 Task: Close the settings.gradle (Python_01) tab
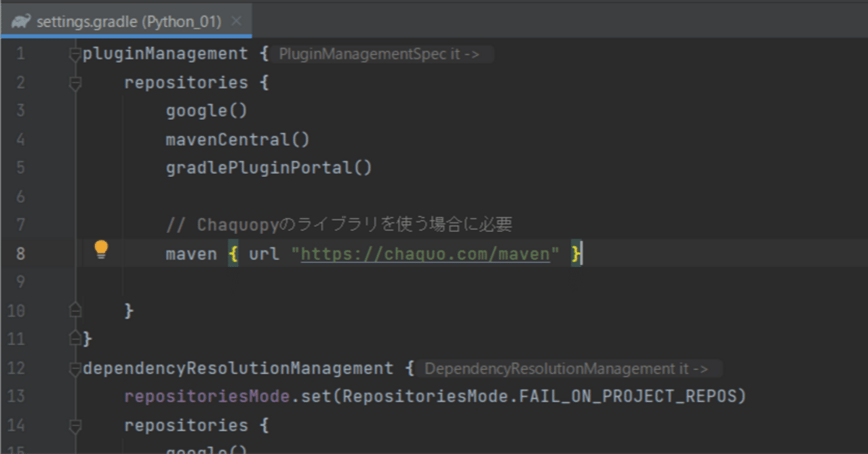pyautogui.click(x=237, y=20)
